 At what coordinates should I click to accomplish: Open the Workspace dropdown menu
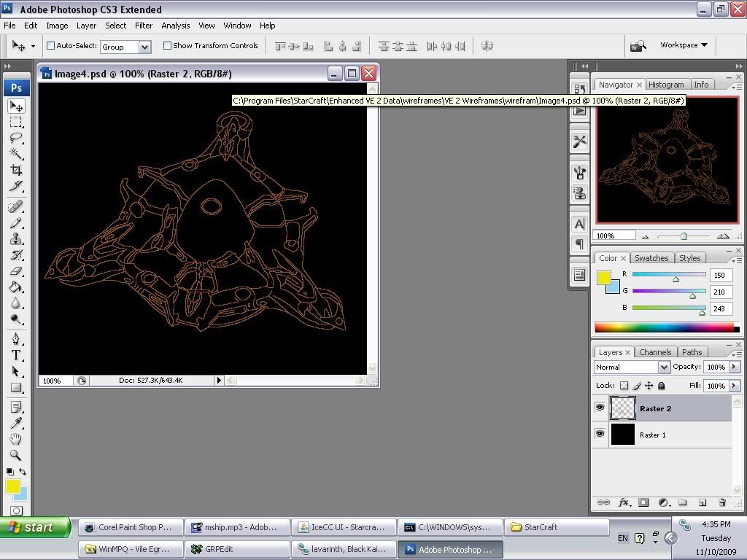(684, 44)
